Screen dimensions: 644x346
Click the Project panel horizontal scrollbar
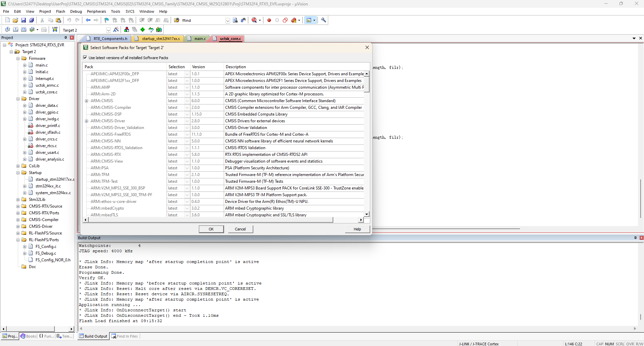click(x=30, y=329)
